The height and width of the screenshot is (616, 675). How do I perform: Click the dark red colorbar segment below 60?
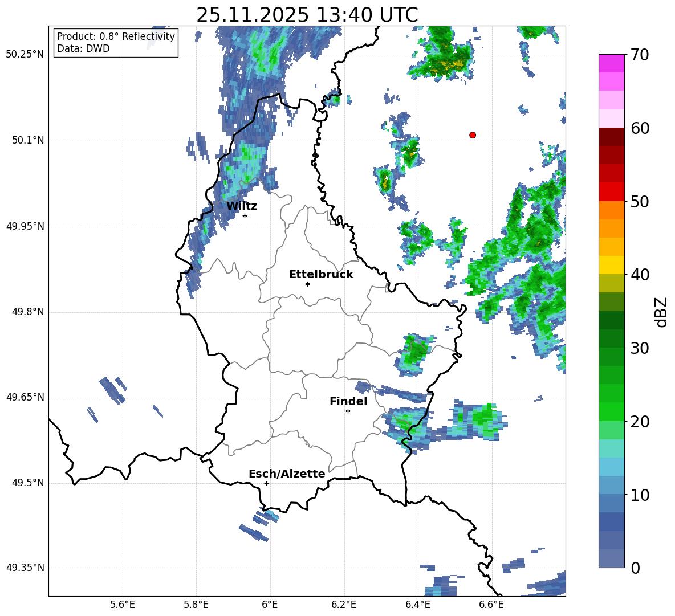[611, 137]
